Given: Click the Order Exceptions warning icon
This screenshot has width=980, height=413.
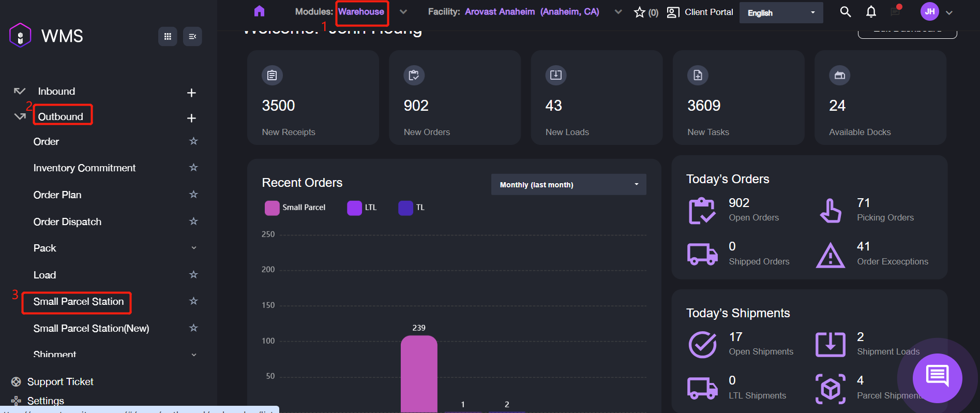Looking at the screenshot, I should tap(830, 255).
